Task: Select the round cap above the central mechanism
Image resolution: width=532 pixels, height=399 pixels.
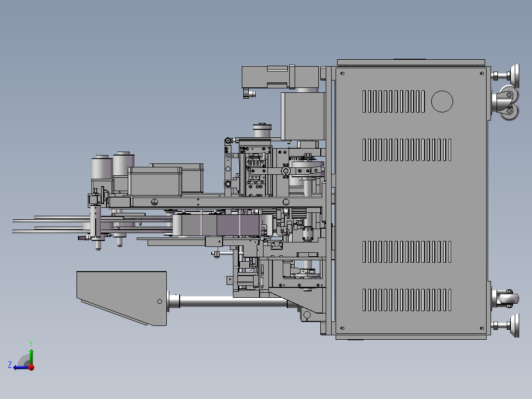Action: click(262, 130)
